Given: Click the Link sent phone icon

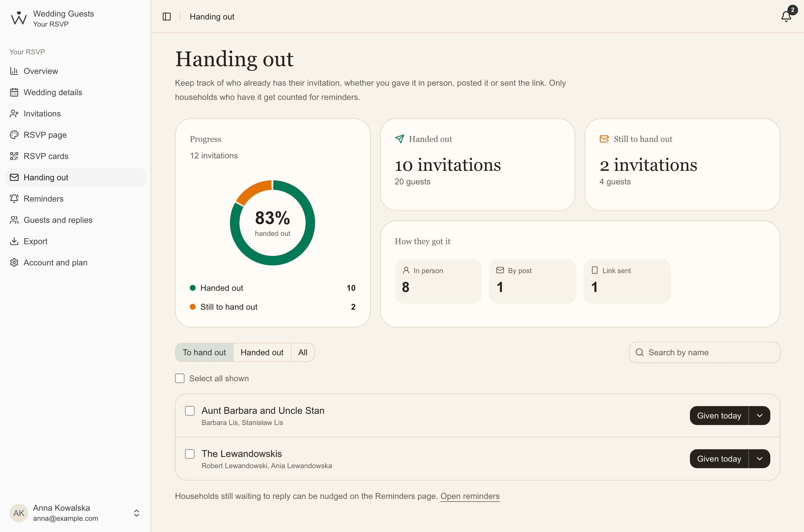Looking at the screenshot, I should click(x=595, y=270).
